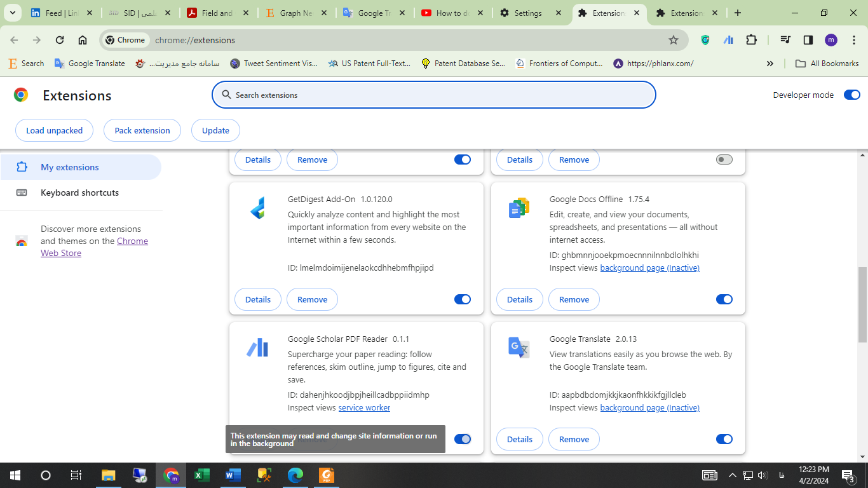Viewport: 868px width, 488px height.
Task: Toggle the browser side panel icon
Action: click(x=808, y=40)
